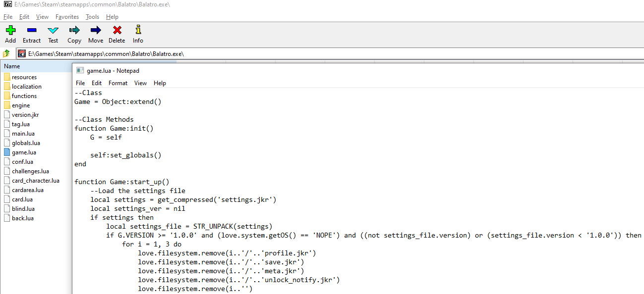This screenshot has width=644, height=294.
Task: Open 7-Zip Tools menu
Action: tap(92, 17)
